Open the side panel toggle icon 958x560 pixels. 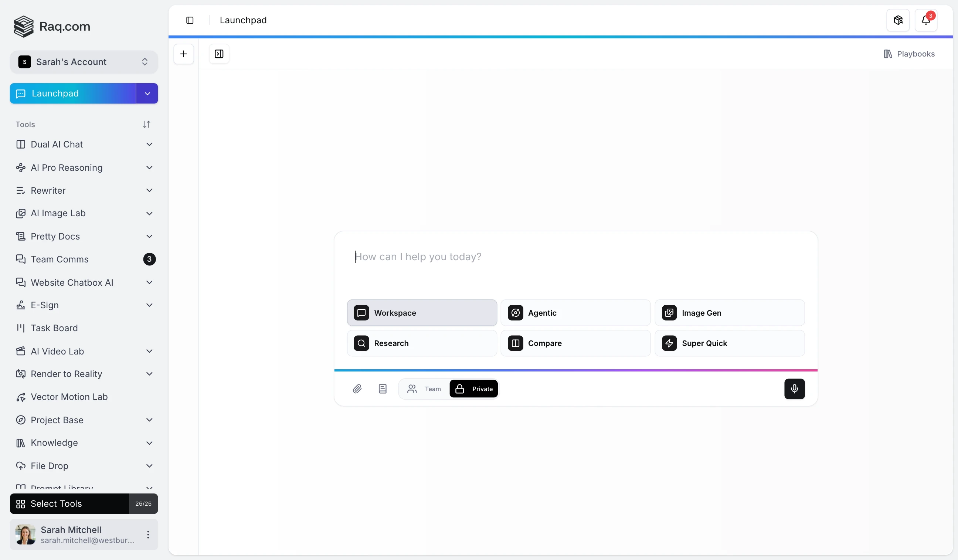[x=219, y=54]
